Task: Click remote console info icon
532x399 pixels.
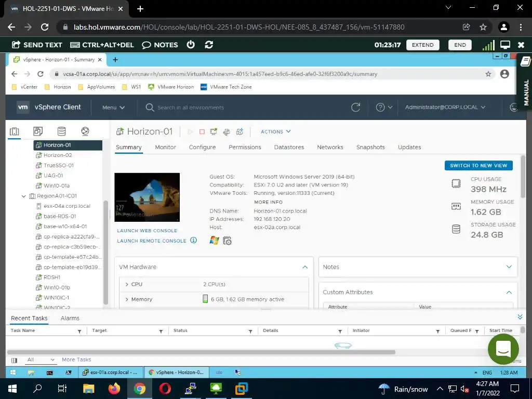Action: (x=193, y=240)
